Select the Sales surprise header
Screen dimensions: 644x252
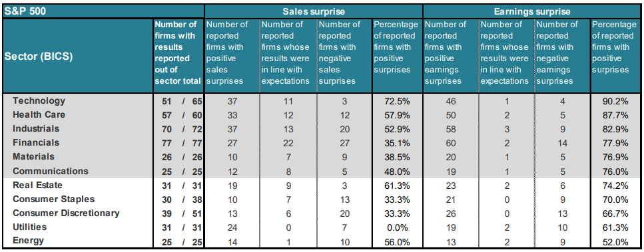pyautogui.click(x=314, y=11)
